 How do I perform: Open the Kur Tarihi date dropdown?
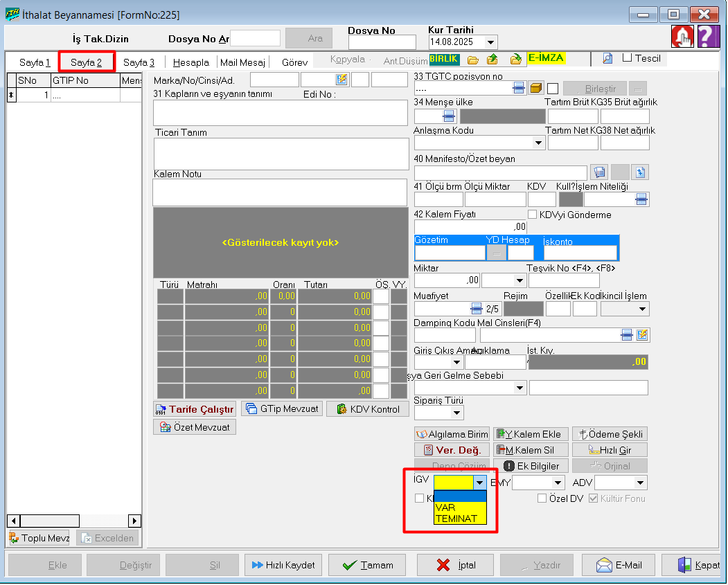[490, 42]
